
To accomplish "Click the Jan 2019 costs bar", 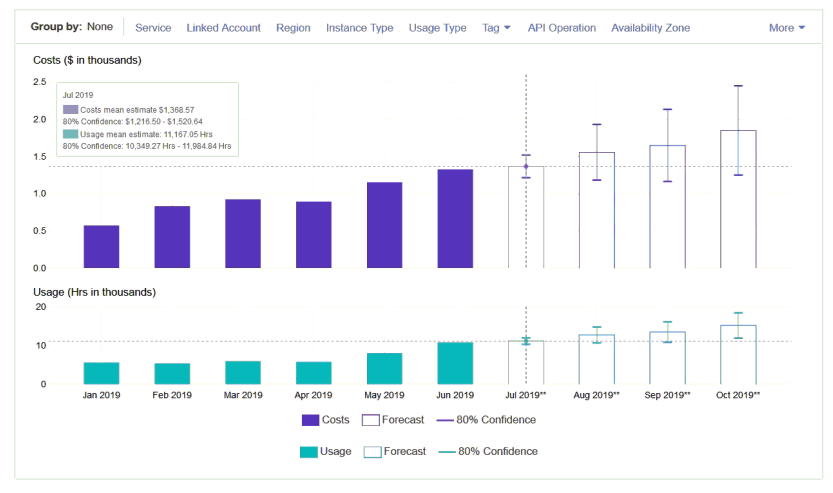I will [x=101, y=247].
